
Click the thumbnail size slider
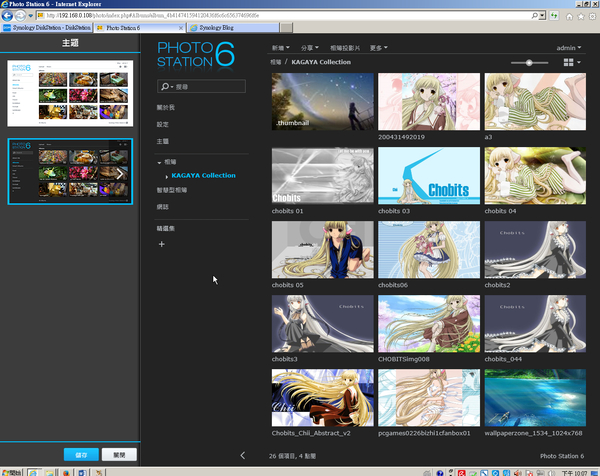530,62
